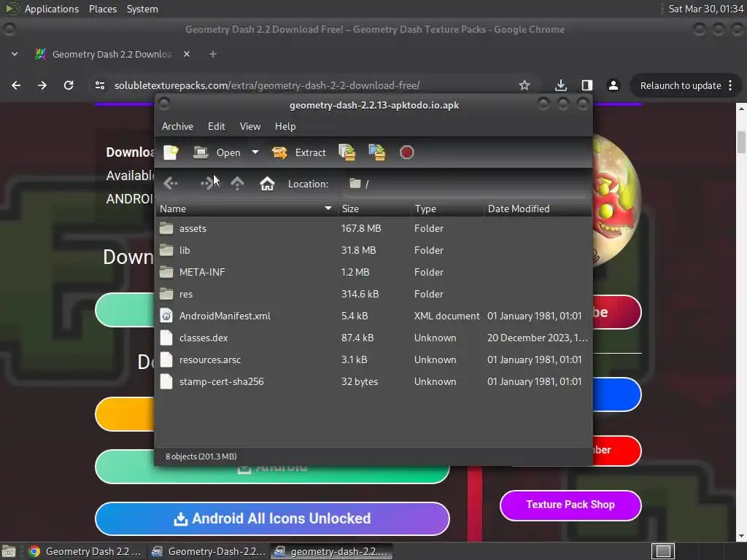Select the assets folder row
The image size is (747, 560).
pos(373,228)
